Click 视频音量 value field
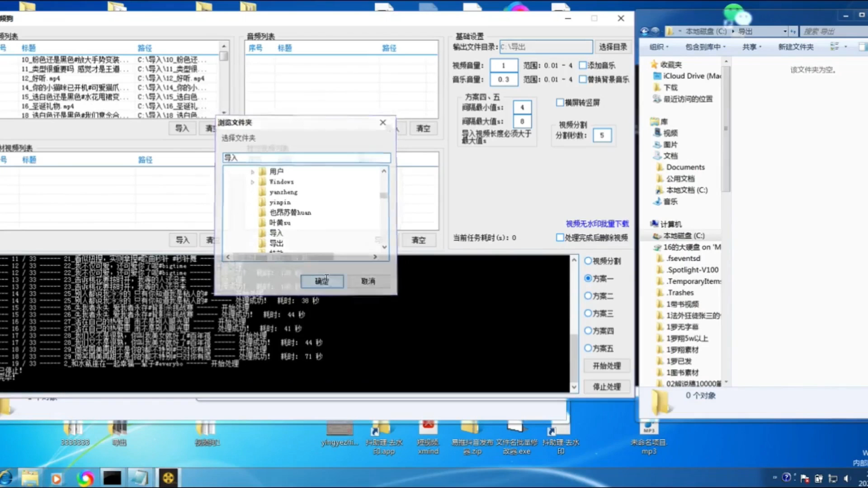The width and height of the screenshot is (868, 488). (x=503, y=66)
